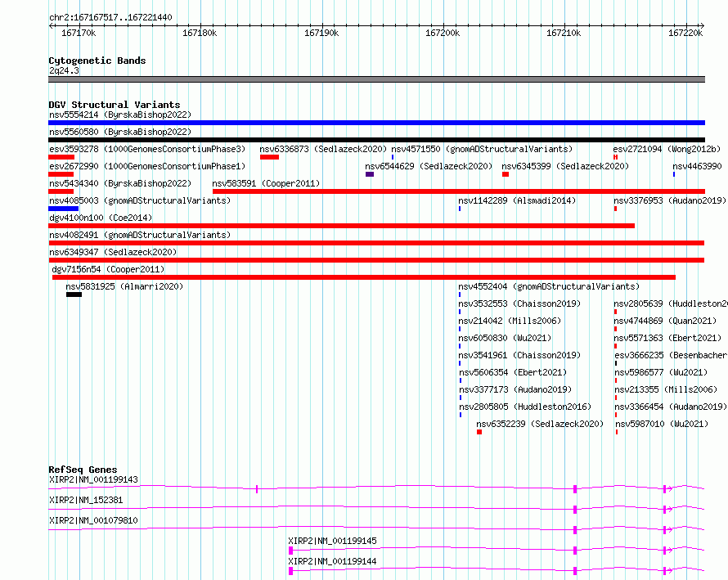The image size is (728, 580).
Task: Select the black bar under nsv5831925
Action: click(74, 294)
